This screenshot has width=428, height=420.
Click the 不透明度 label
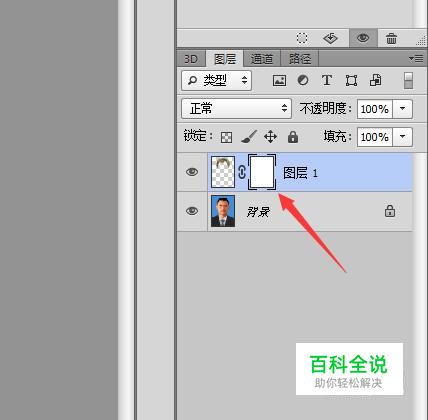(x=325, y=109)
